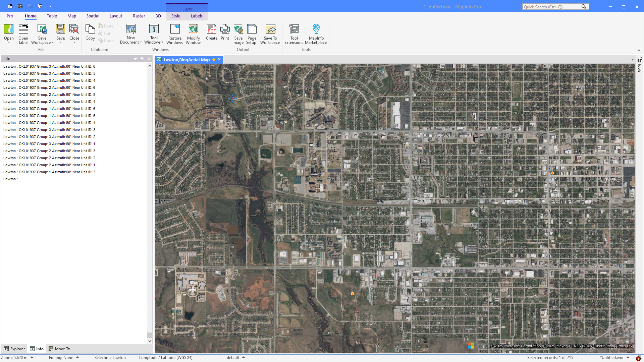Click the Move To panel button
Screen dimensions: 644x362
pyautogui.click(x=59, y=349)
